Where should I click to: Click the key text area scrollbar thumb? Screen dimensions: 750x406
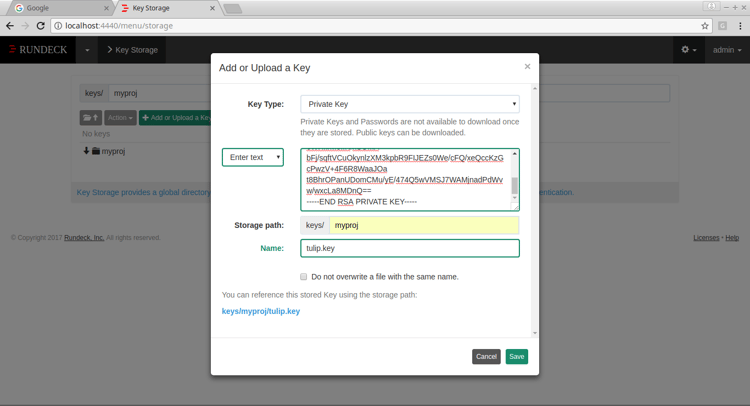(515, 185)
